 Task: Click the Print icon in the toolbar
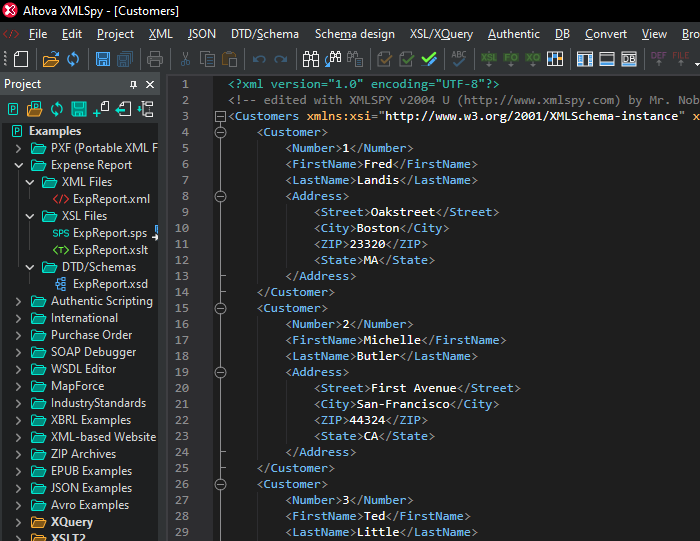click(x=155, y=59)
